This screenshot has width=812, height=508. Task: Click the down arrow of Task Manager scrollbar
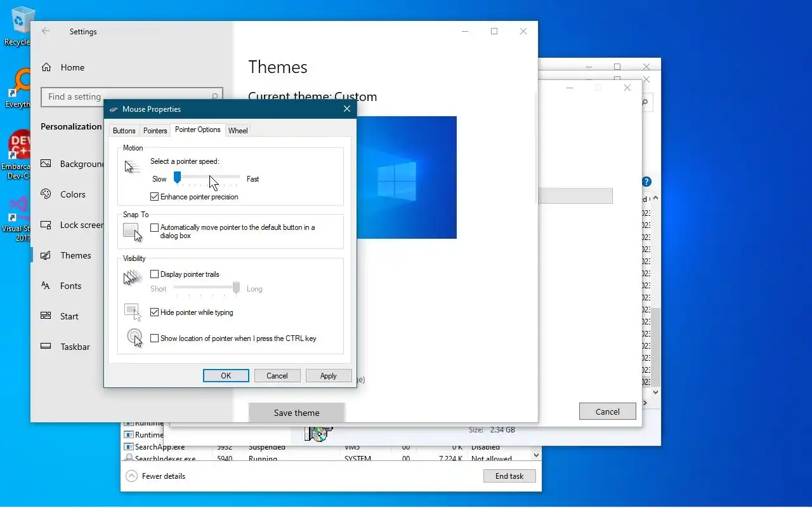tap(537, 455)
